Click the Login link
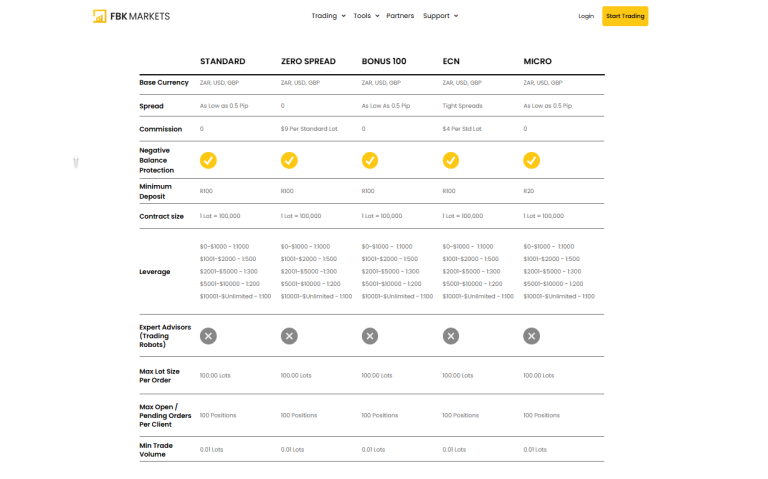This screenshot has height=479, width=768. [x=586, y=16]
